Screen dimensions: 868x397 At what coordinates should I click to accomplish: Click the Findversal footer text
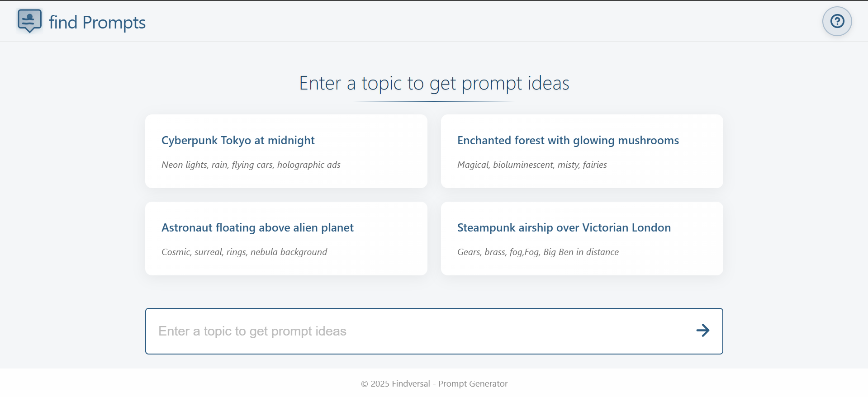434,383
